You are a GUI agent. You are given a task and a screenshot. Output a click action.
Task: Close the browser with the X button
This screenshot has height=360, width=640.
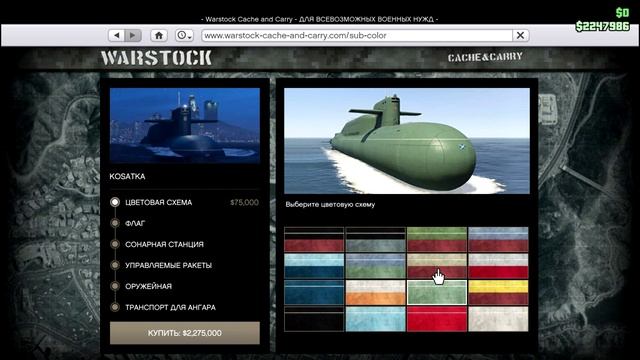point(520,36)
